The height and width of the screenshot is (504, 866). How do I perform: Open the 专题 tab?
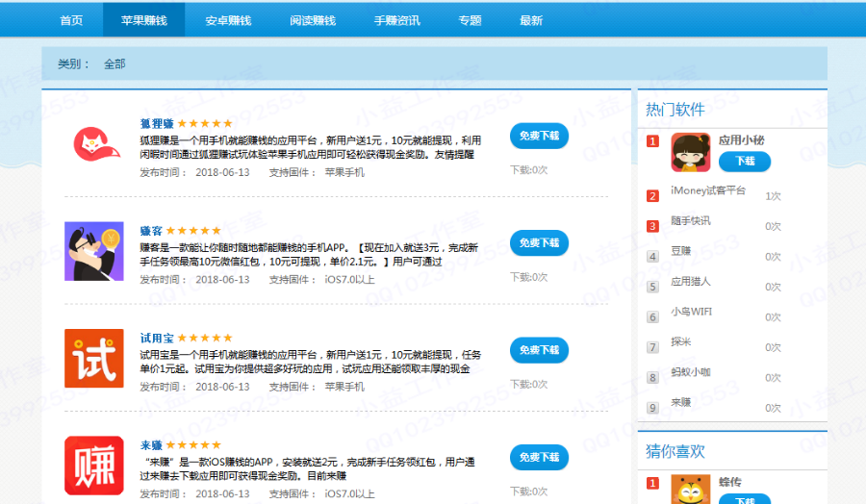[x=470, y=20]
